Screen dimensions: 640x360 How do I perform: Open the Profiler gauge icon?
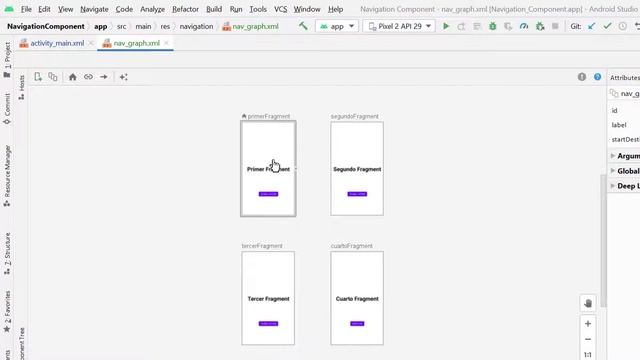[x=524, y=26]
